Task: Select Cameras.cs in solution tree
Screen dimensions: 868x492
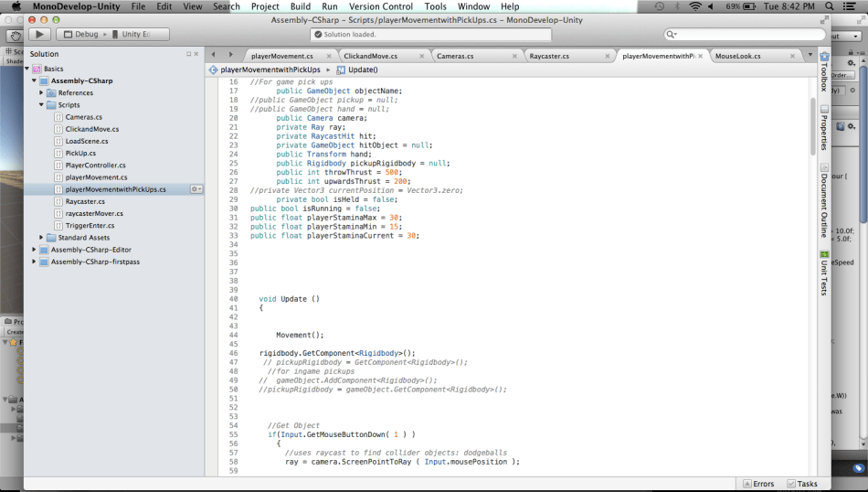Action: [x=83, y=117]
